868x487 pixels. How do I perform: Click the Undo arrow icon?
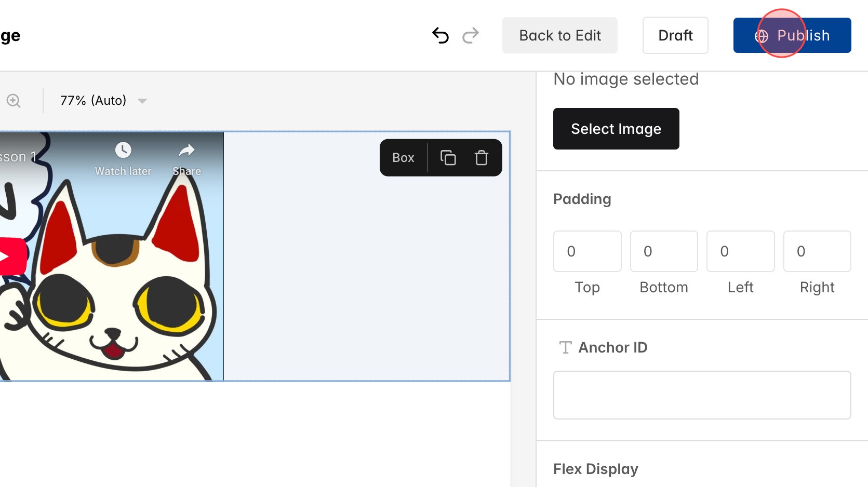(440, 35)
